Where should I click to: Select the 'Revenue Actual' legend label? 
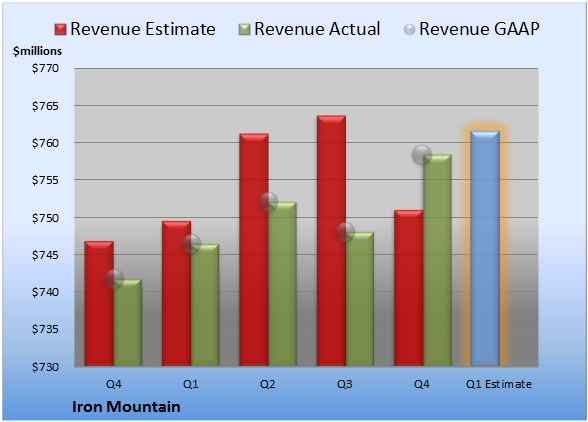coord(317,29)
